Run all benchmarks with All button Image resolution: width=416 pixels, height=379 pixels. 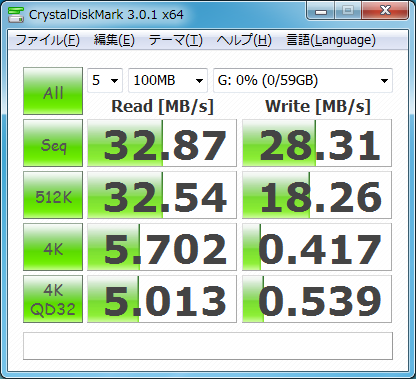(53, 91)
